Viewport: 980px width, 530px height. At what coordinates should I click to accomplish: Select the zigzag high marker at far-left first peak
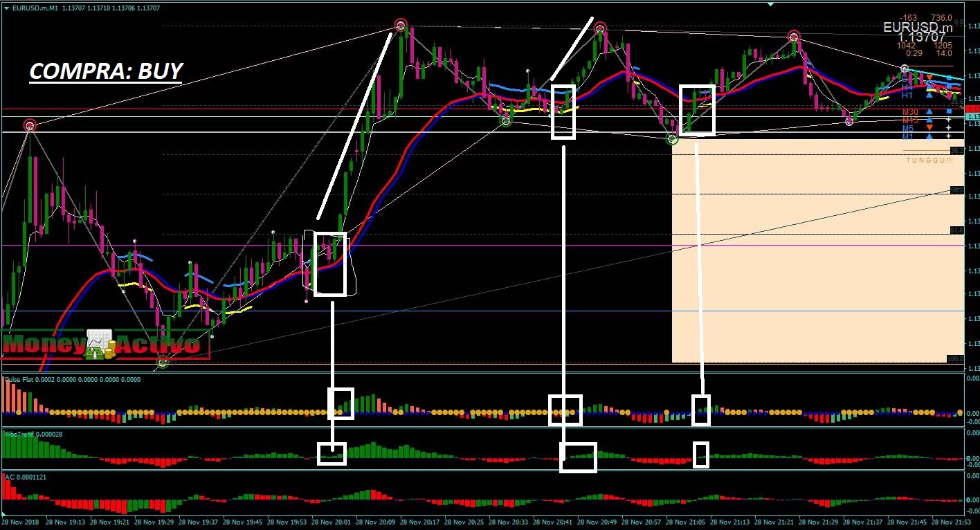pyautogui.click(x=30, y=125)
